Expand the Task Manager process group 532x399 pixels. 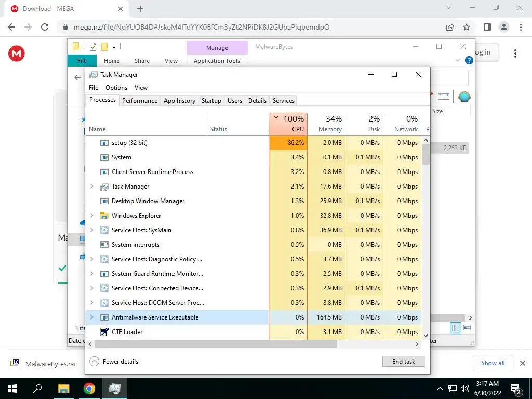point(91,187)
